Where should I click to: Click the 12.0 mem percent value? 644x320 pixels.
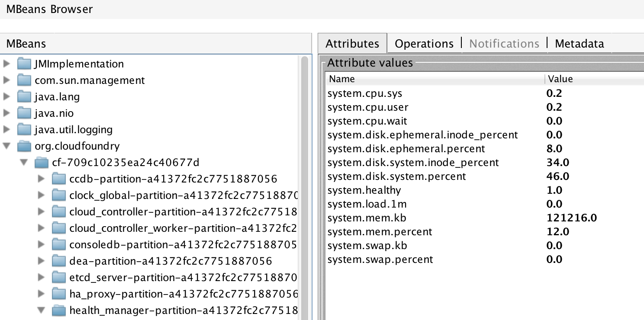pos(558,232)
